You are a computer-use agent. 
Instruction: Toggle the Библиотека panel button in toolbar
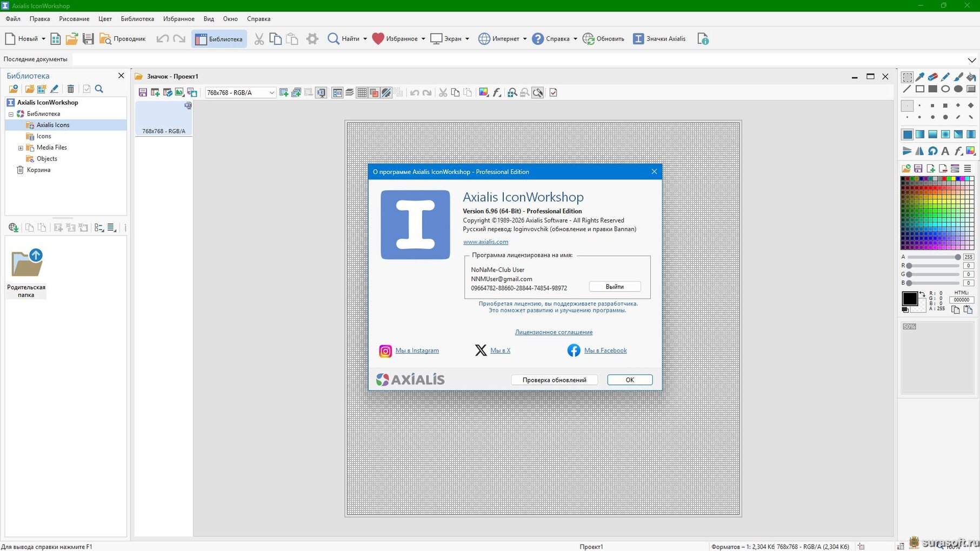pyautogui.click(x=219, y=39)
